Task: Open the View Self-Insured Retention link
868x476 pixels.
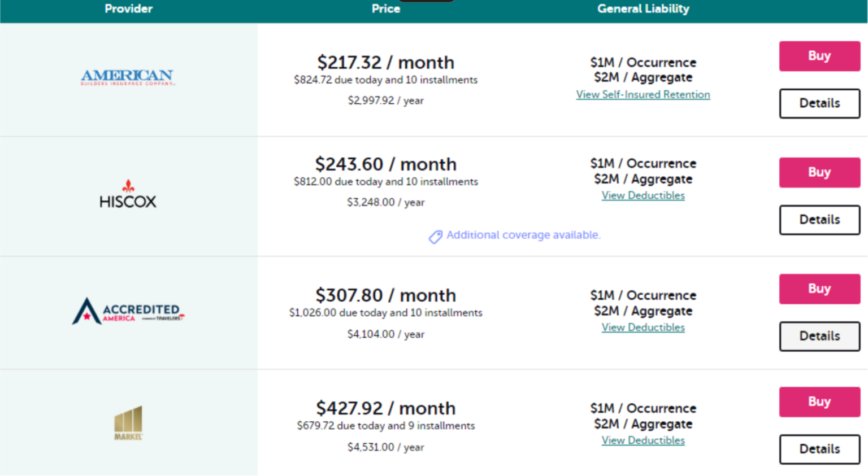Action: (x=643, y=95)
